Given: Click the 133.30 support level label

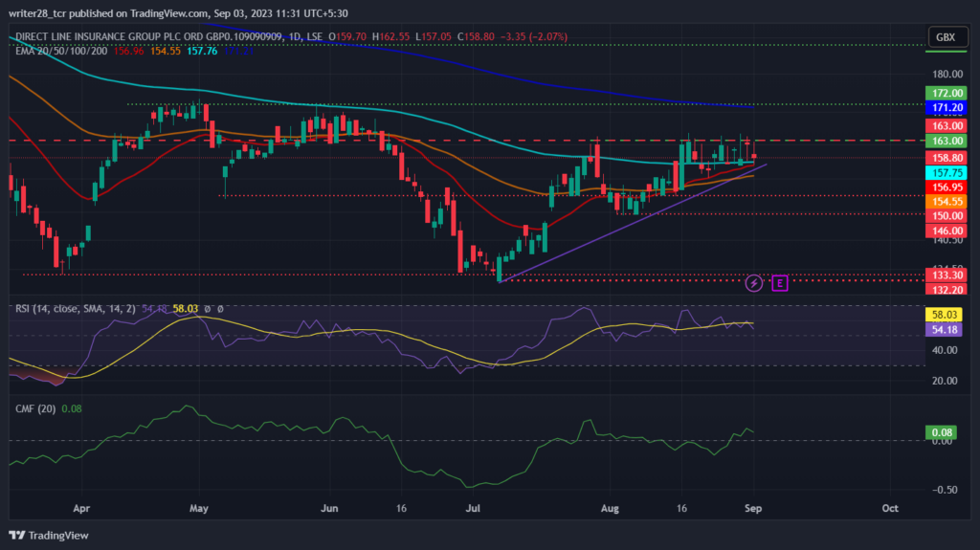Looking at the screenshot, I should [947, 275].
